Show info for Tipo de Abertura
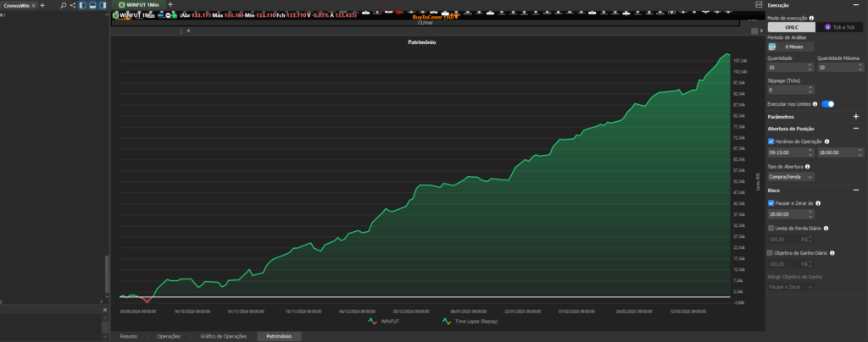Viewport: 868px width, 342px height. point(807,166)
